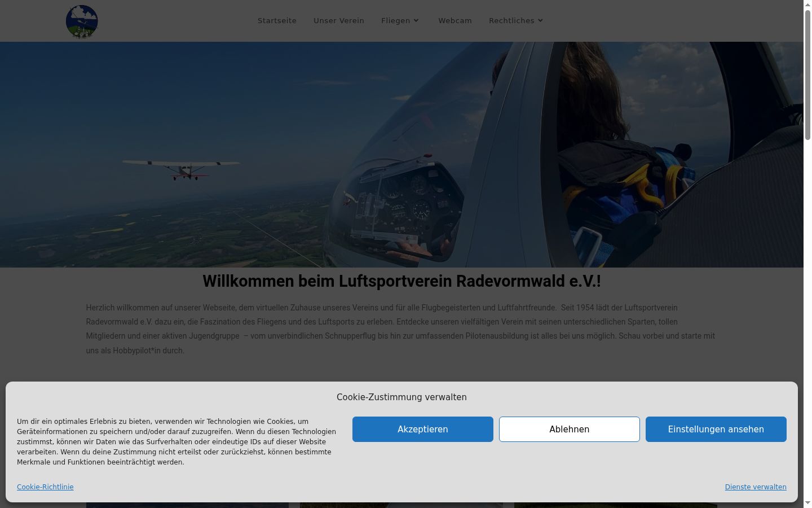Image resolution: width=812 pixels, height=508 pixels.
Task: Go to Unser Verein page
Action: pyautogui.click(x=339, y=21)
